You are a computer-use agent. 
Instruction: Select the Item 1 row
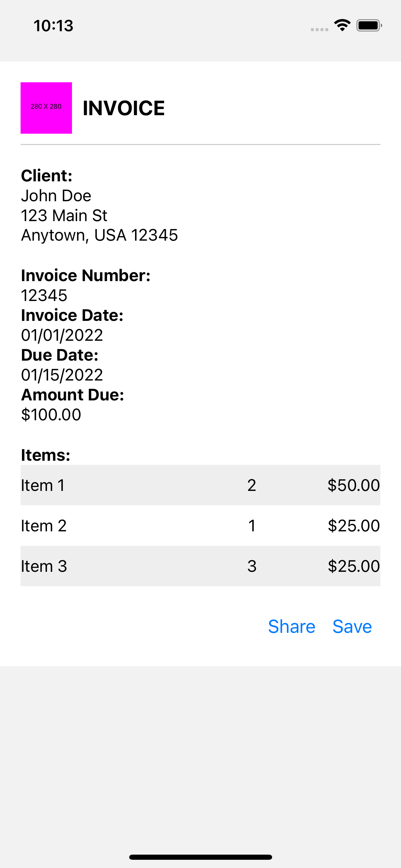(x=200, y=485)
